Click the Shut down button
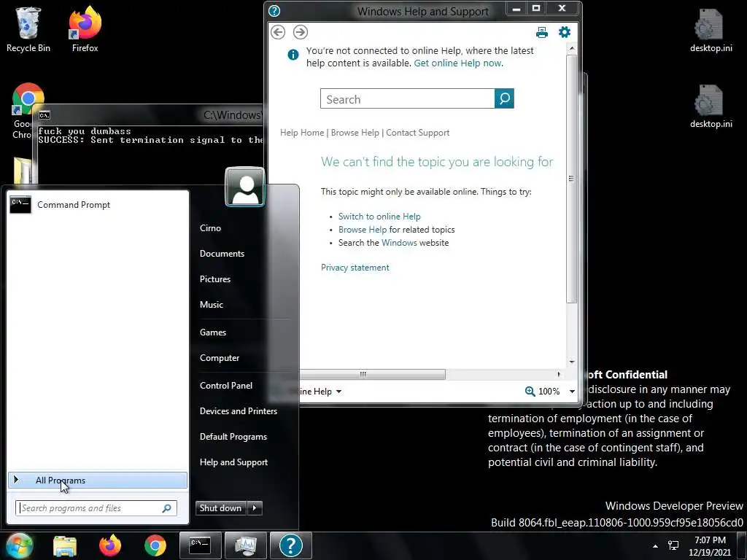 tap(221, 508)
